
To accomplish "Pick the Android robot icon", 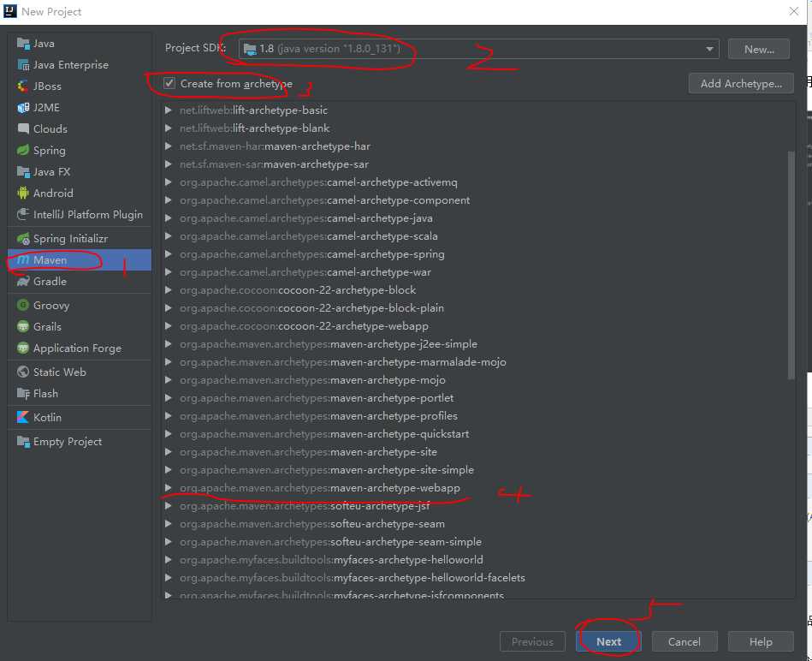I will tap(23, 194).
